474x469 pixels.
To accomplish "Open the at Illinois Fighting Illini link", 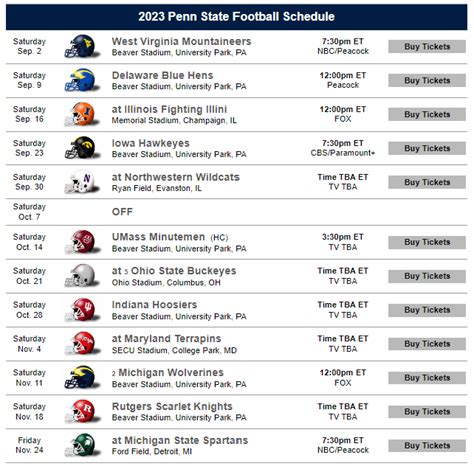I will click(x=169, y=109).
